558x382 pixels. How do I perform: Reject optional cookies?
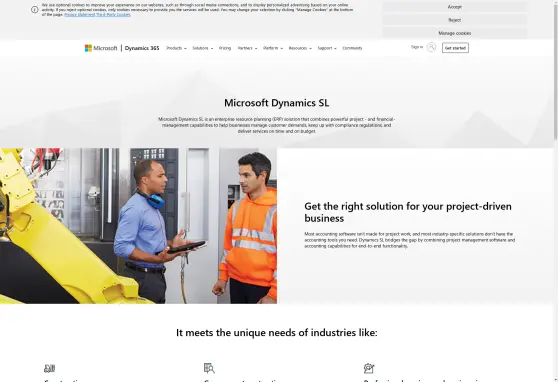[454, 20]
